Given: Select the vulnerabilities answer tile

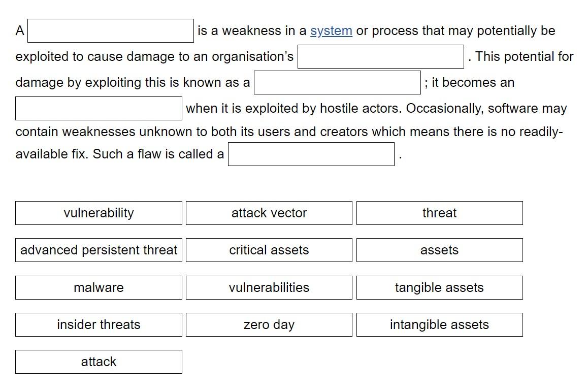Looking at the screenshot, I should coord(269,287).
